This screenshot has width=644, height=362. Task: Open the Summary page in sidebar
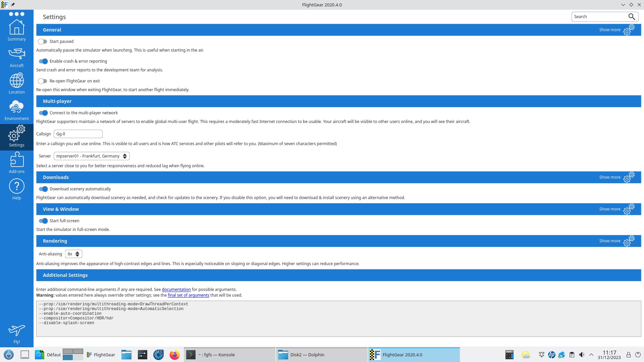16,31
